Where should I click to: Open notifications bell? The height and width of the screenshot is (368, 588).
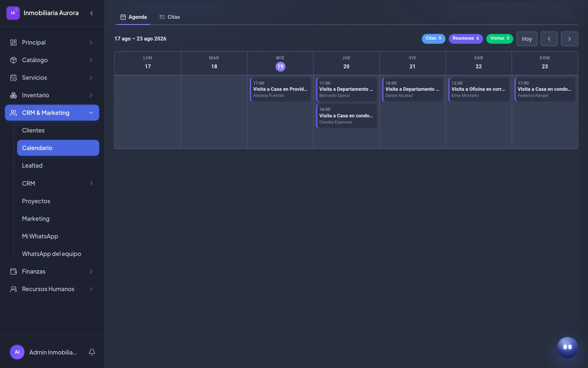[92, 352]
